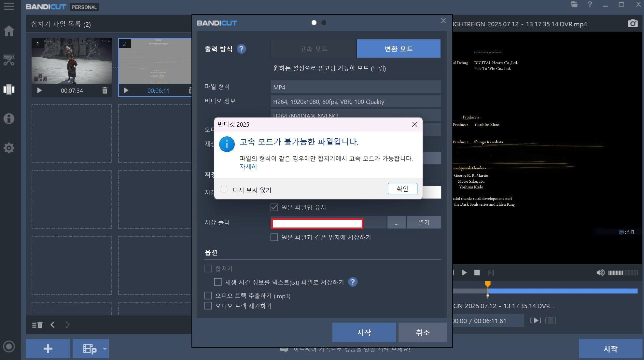
Task: Play the selected segment bracket icon
Action: coord(536,321)
